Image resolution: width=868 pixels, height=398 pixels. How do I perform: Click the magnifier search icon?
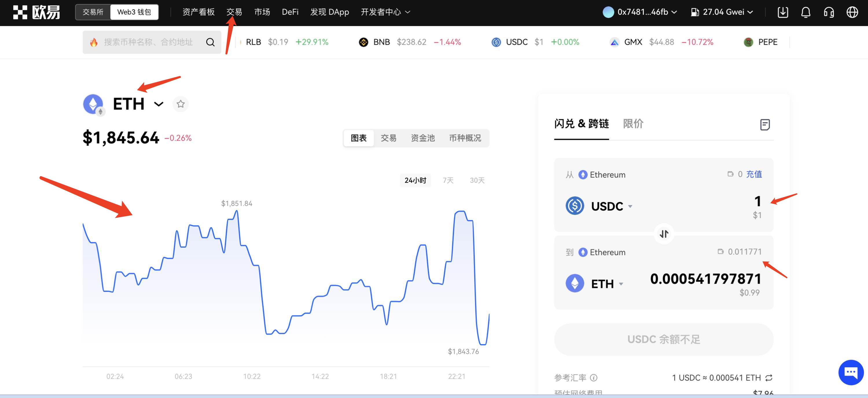[210, 42]
